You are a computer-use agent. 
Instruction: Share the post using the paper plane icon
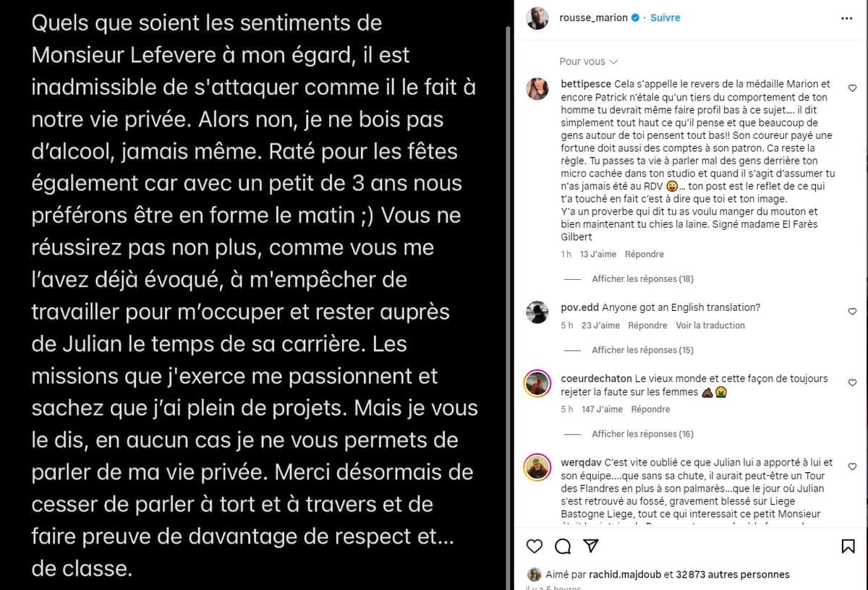click(x=592, y=547)
